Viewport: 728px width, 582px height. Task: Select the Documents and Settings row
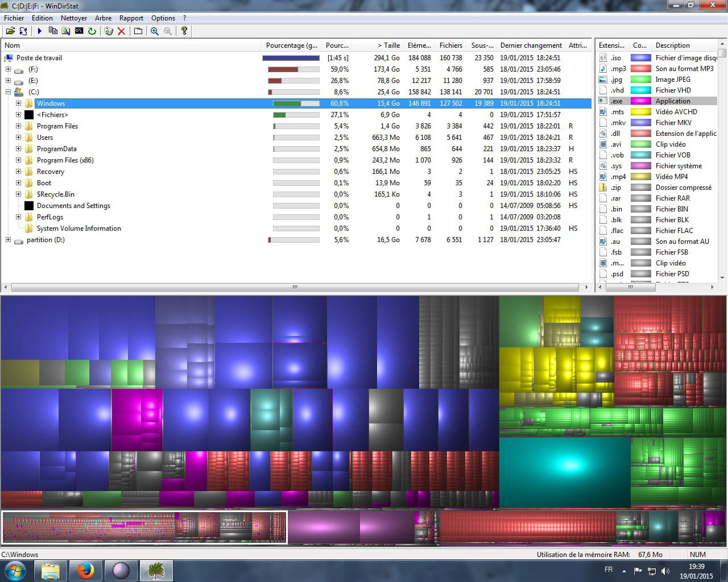pos(296,206)
